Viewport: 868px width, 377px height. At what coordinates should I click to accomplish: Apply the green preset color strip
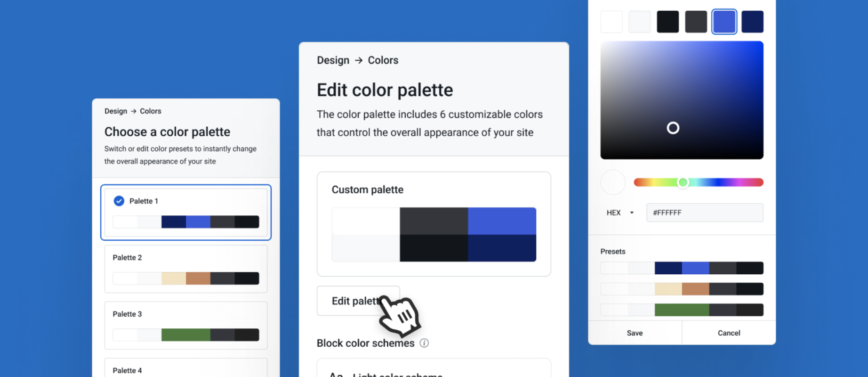682,310
